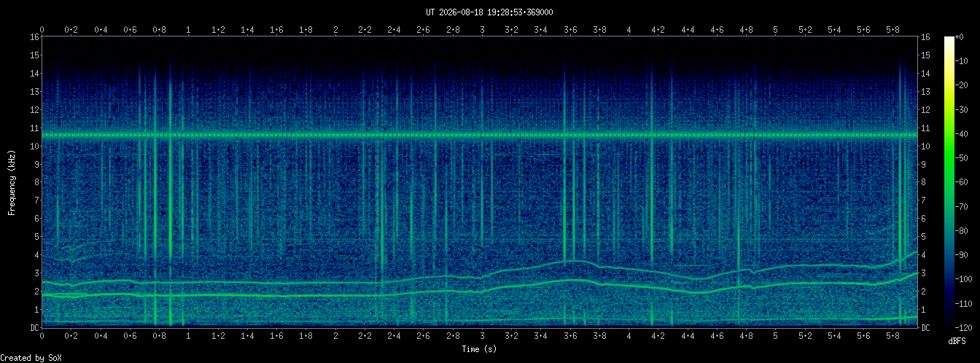Click the 4 second tick on bottom axis

point(629,336)
